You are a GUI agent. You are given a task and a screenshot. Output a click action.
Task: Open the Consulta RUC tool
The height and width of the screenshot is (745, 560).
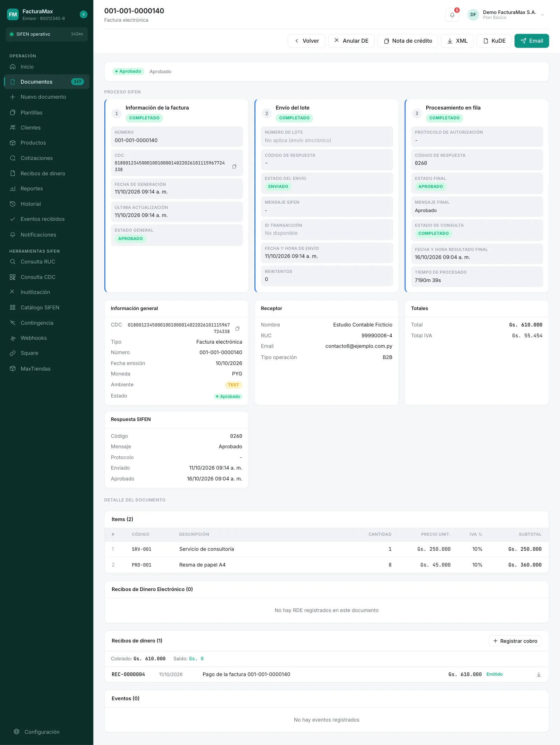pyautogui.click(x=47, y=262)
